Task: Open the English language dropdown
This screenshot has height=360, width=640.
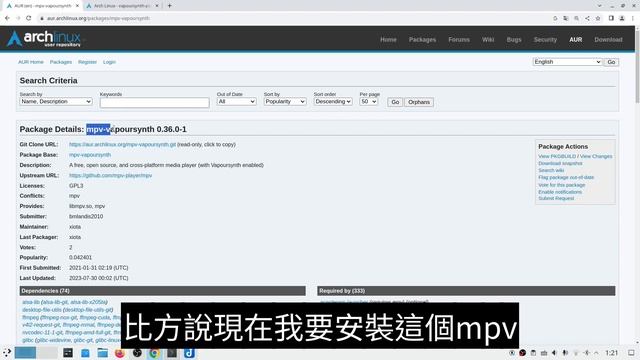Action: (567, 62)
